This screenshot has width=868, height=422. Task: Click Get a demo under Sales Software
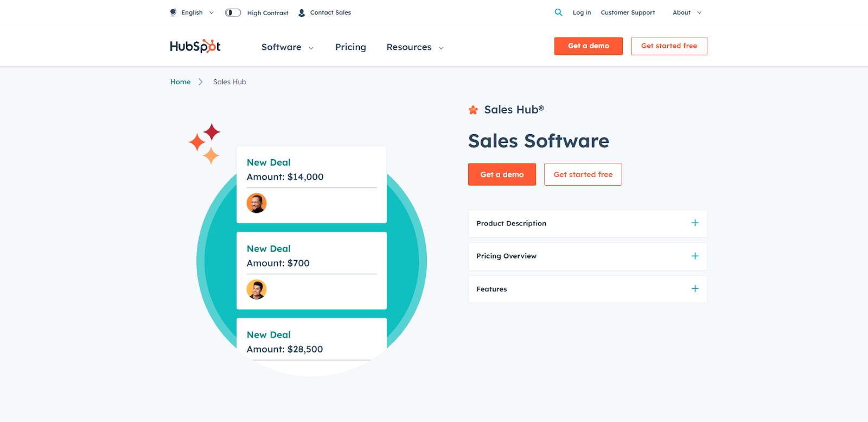[502, 174]
